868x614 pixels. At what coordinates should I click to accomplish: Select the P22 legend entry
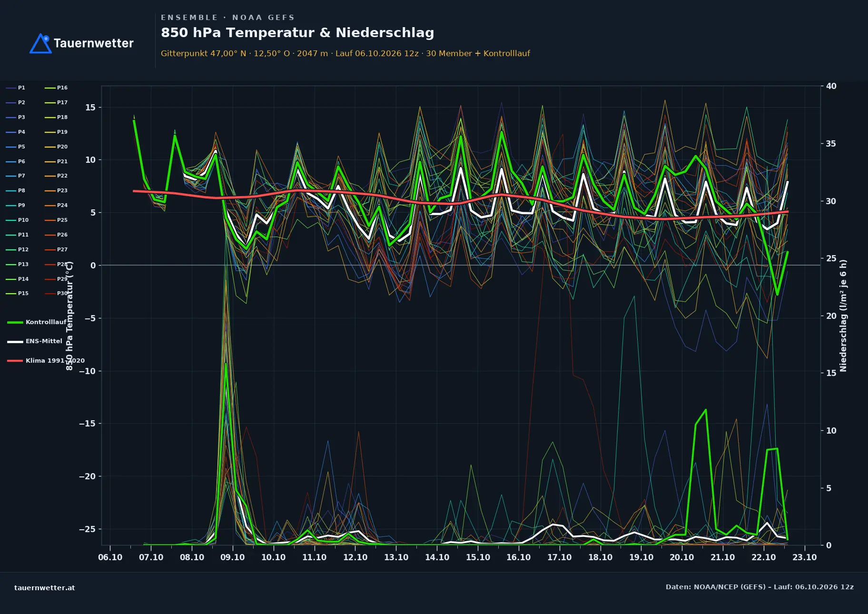(56, 176)
